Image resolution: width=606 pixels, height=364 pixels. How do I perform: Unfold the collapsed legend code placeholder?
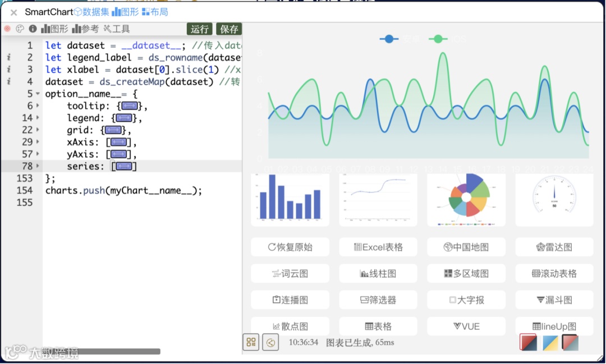tap(123, 118)
